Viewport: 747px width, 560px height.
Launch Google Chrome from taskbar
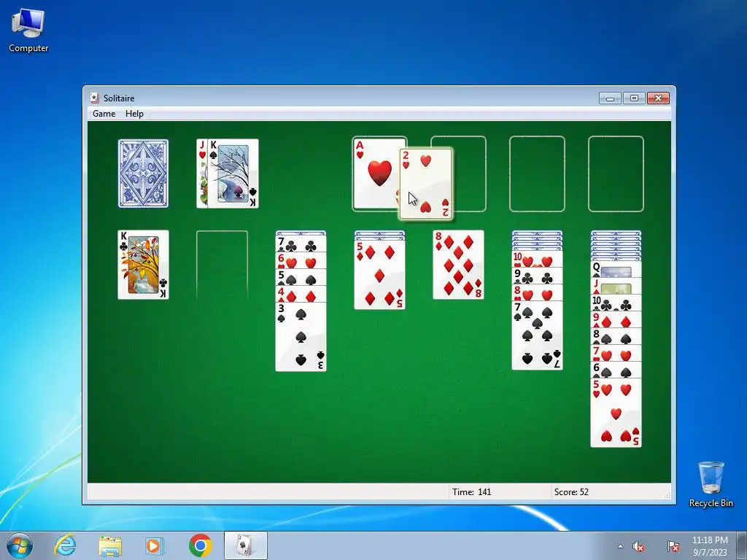(200, 545)
